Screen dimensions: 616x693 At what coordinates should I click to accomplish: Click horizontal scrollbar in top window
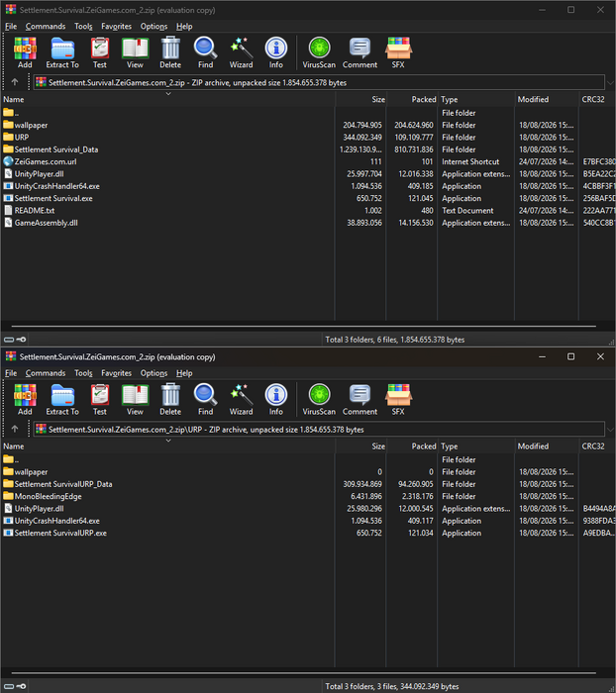[x=303, y=326]
